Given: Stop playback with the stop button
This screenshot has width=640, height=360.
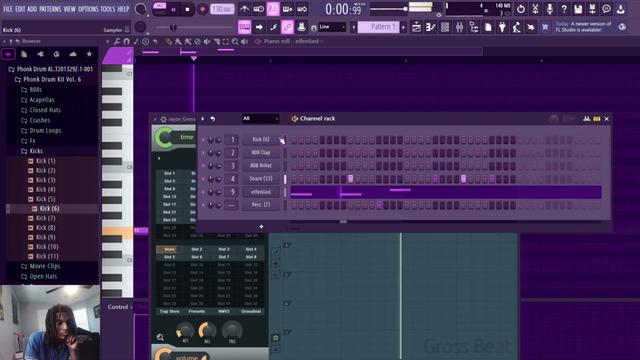Looking at the screenshot, I should (187, 9).
